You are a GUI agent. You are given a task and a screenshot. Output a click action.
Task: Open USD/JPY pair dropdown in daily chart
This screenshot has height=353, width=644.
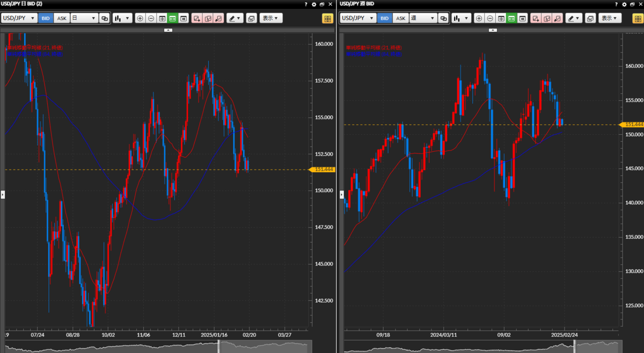tap(19, 18)
